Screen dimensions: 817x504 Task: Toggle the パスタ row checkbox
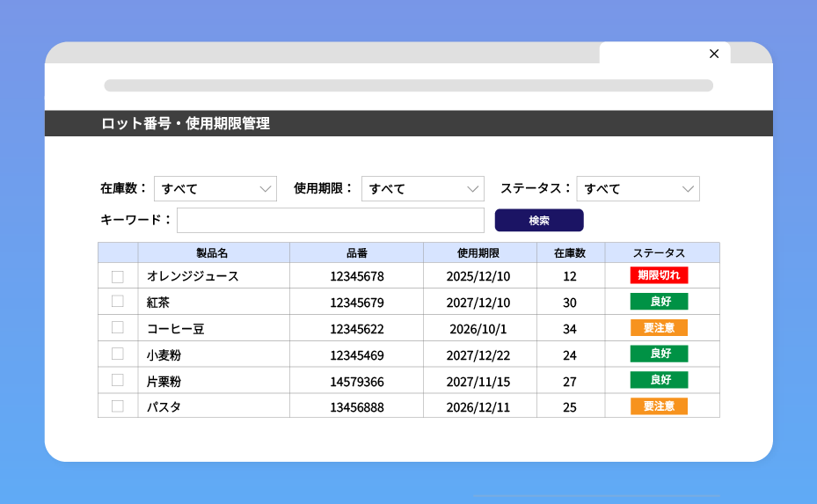click(118, 406)
